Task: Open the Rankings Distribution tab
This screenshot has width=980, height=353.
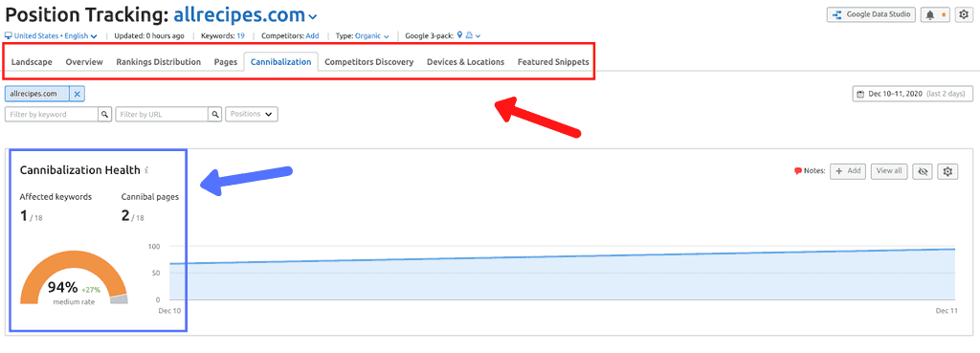Action: 158,62
